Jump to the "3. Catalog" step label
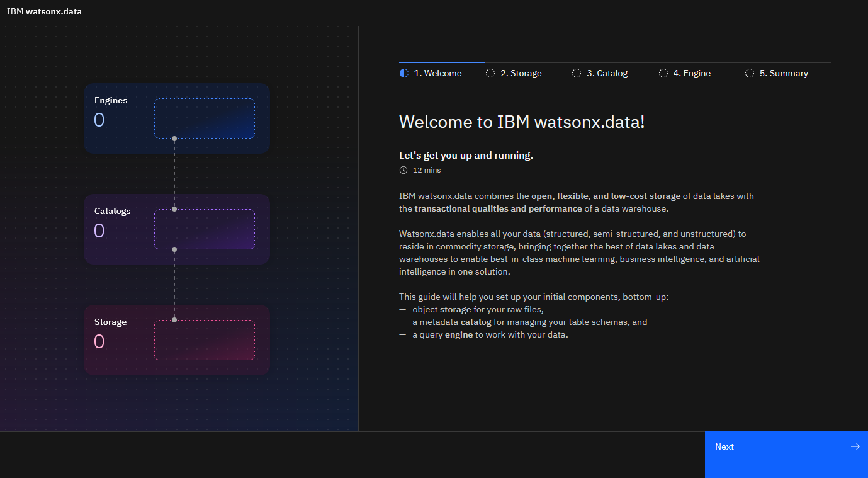Viewport: 868px width, 478px height. [x=607, y=74]
